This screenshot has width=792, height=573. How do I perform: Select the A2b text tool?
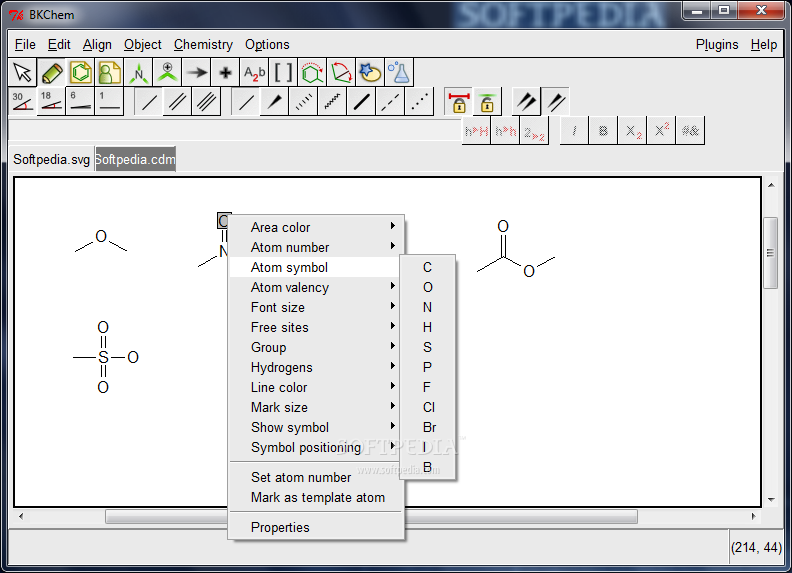tap(255, 73)
